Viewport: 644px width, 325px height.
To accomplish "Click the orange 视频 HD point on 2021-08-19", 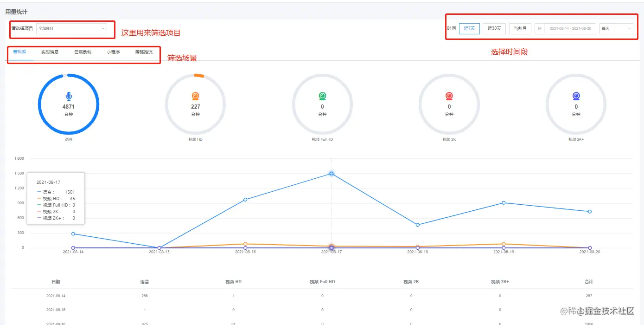I will 504,244.
